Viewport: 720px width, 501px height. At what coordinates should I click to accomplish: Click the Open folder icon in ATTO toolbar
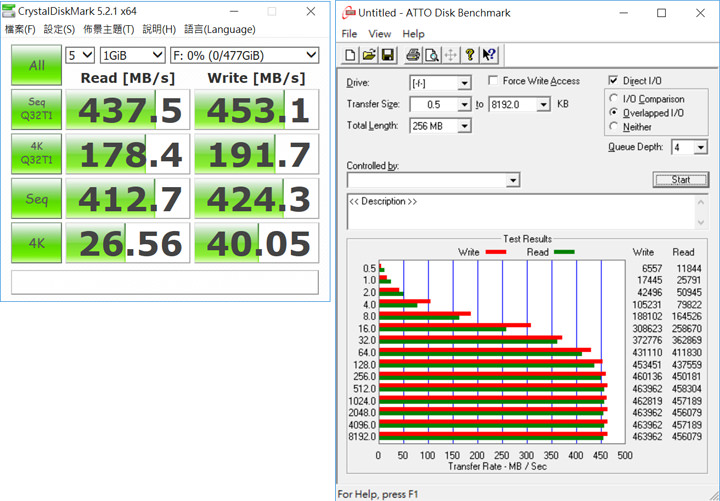[369, 55]
